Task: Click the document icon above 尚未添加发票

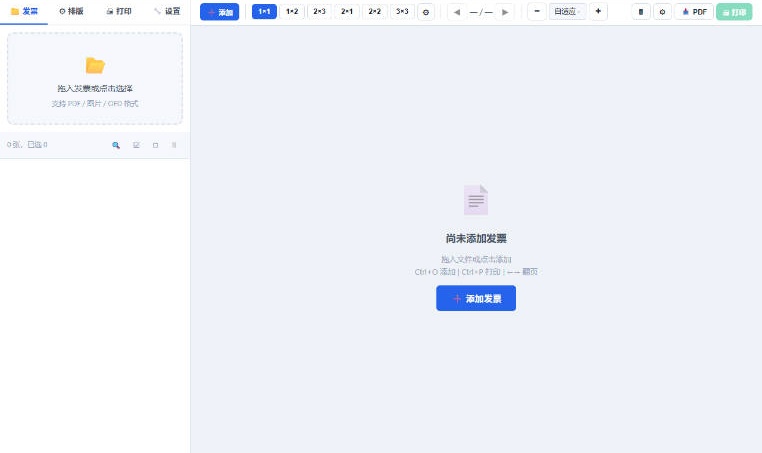Action: pos(476,200)
